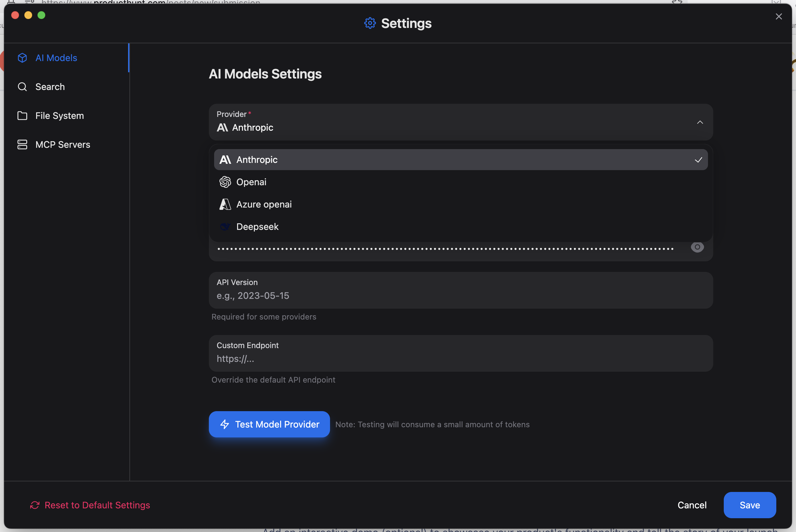The height and width of the screenshot is (532, 796).
Task: Collapse the Provider dropdown chevron
Action: coord(700,122)
